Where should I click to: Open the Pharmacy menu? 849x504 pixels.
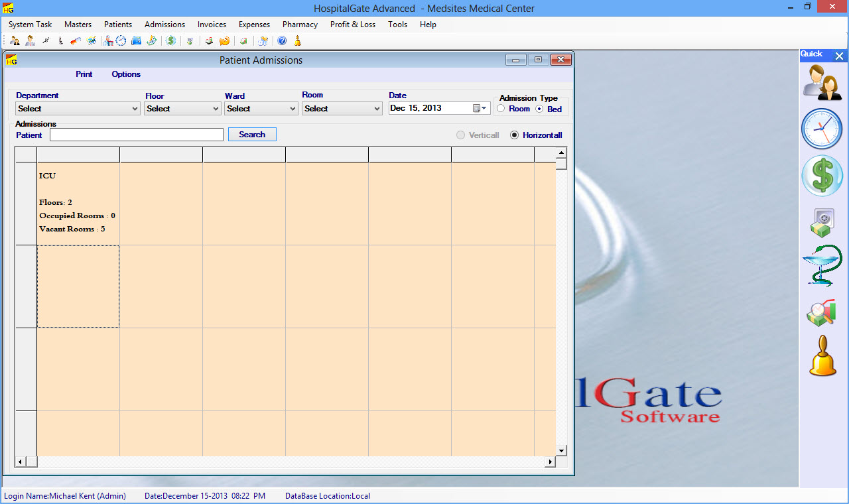[x=300, y=25]
